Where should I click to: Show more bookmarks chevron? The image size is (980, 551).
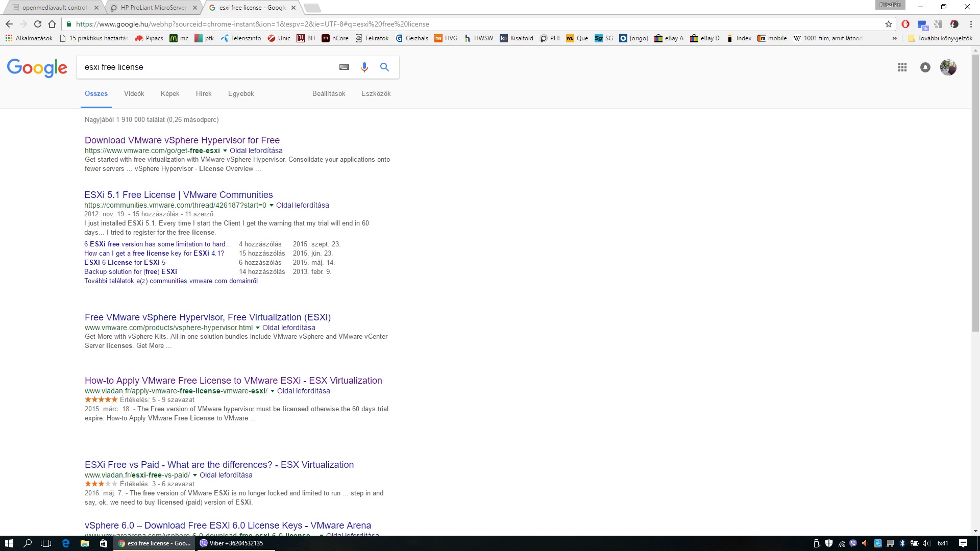tap(894, 38)
